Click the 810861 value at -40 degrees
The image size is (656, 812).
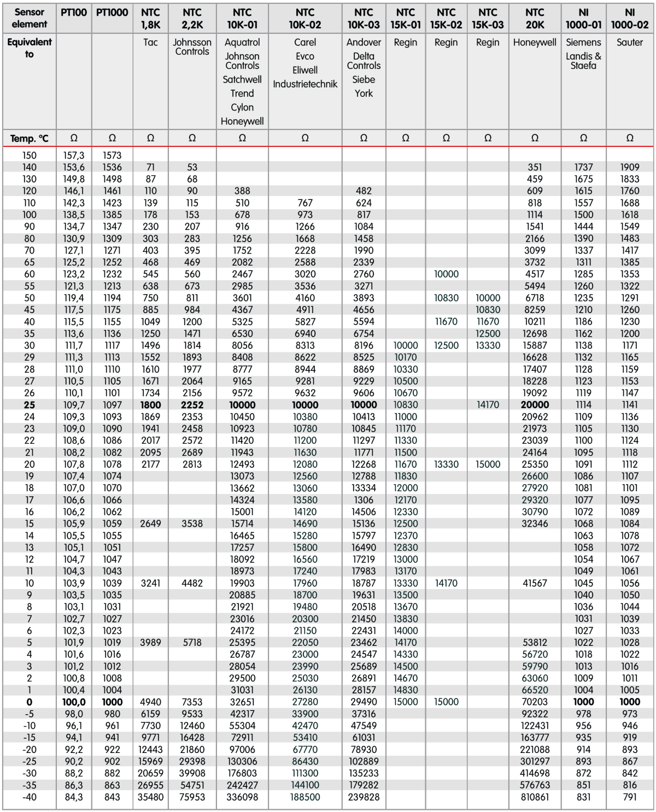[x=535, y=797]
